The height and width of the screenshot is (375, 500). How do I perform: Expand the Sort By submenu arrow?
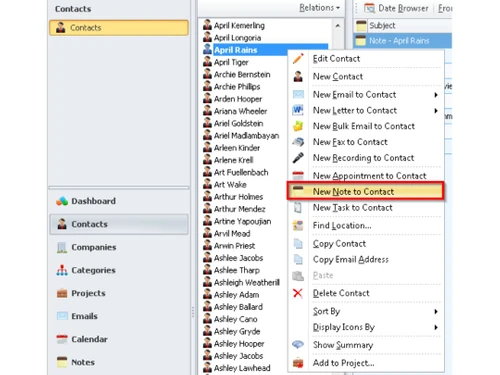pos(436,312)
